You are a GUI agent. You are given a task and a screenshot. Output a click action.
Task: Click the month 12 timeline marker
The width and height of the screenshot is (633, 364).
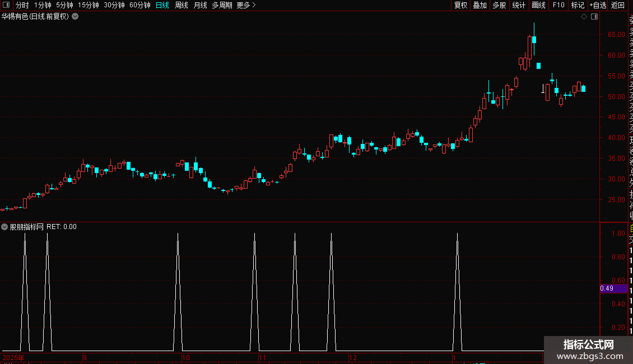point(353,357)
